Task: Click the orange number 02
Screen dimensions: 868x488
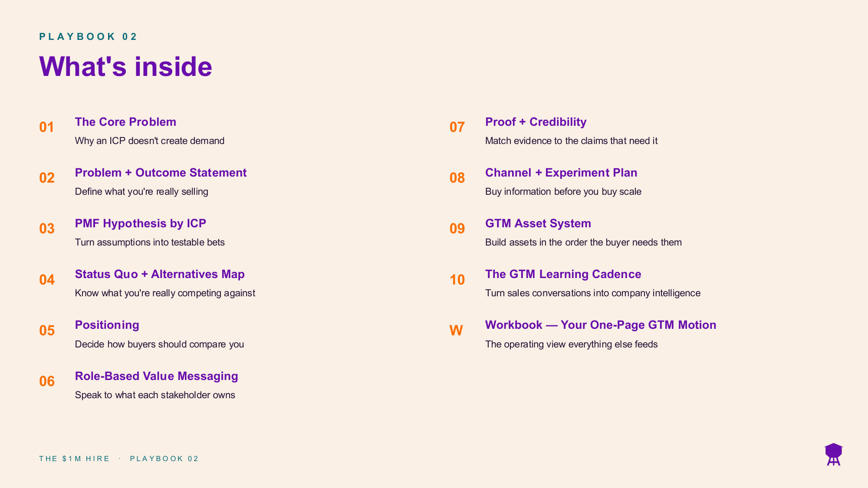Action: pyautogui.click(x=47, y=178)
